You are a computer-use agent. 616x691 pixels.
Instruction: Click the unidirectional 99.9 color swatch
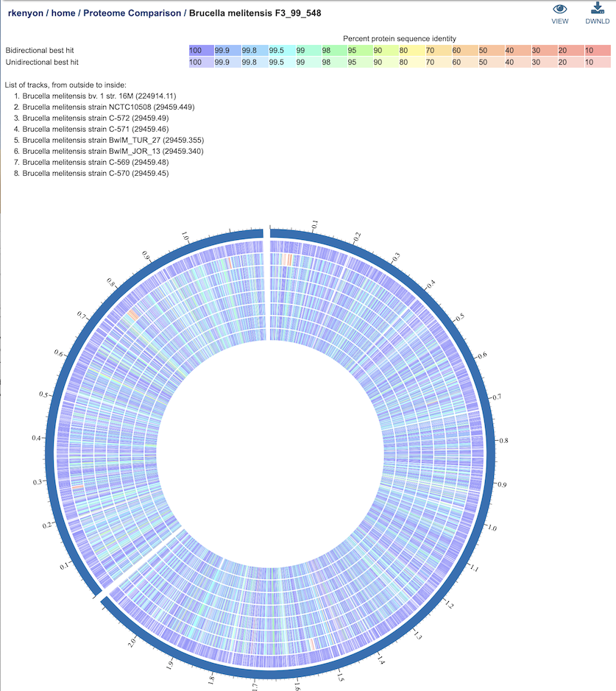click(228, 62)
